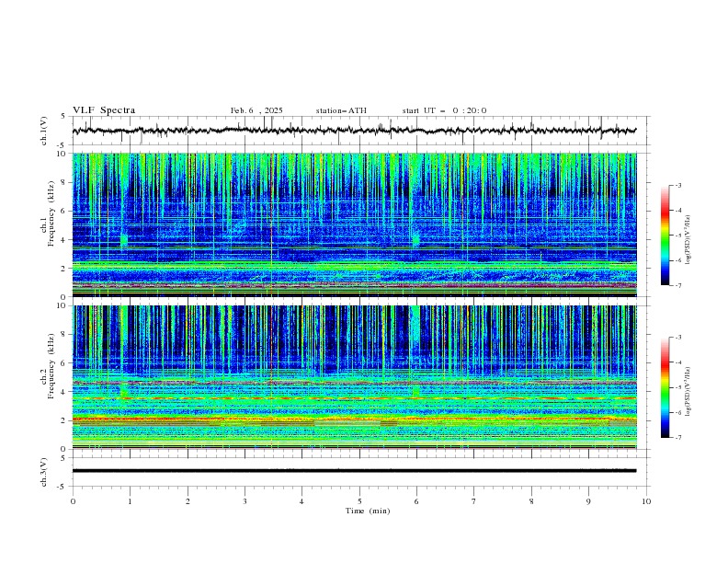Click the ch.1 spectrogram colorbar
The width and height of the screenshot is (728, 563).
coord(665,236)
